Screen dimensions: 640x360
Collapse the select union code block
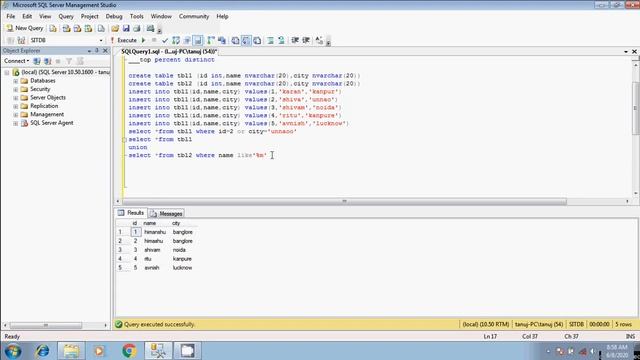point(124,140)
